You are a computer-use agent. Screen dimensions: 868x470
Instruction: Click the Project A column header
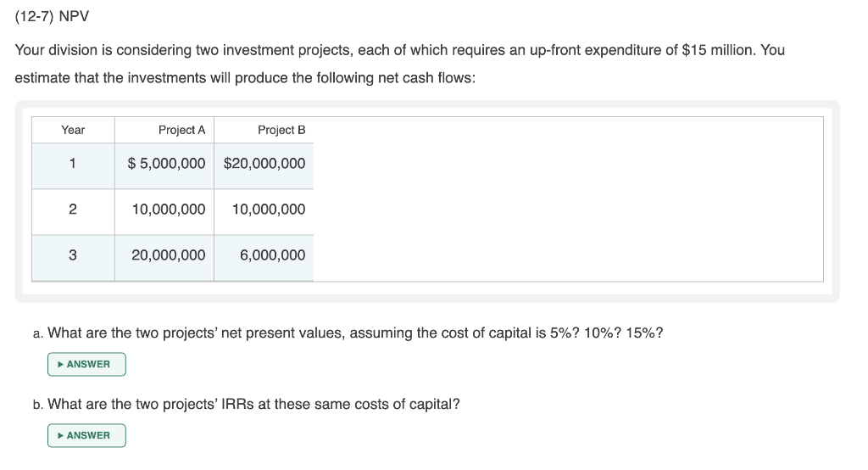tap(181, 130)
